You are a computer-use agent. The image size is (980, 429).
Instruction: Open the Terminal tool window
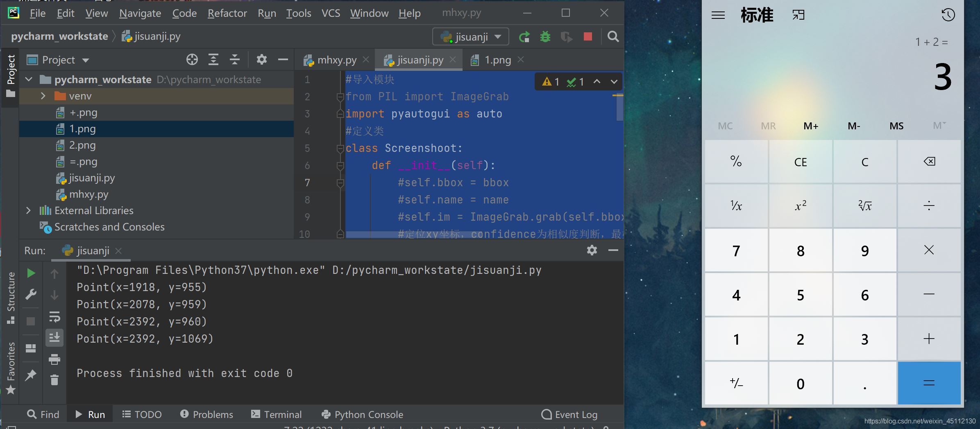coord(276,414)
